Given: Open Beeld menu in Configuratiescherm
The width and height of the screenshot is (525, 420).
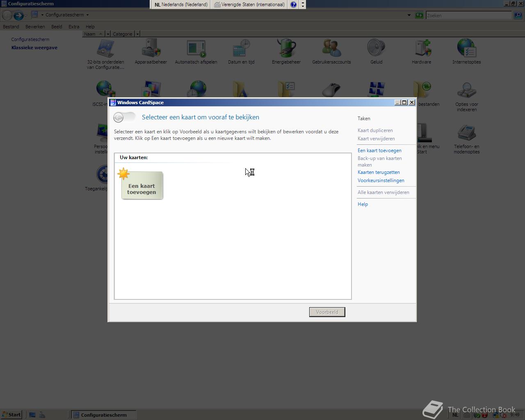Looking at the screenshot, I should pyautogui.click(x=57, y=27).
